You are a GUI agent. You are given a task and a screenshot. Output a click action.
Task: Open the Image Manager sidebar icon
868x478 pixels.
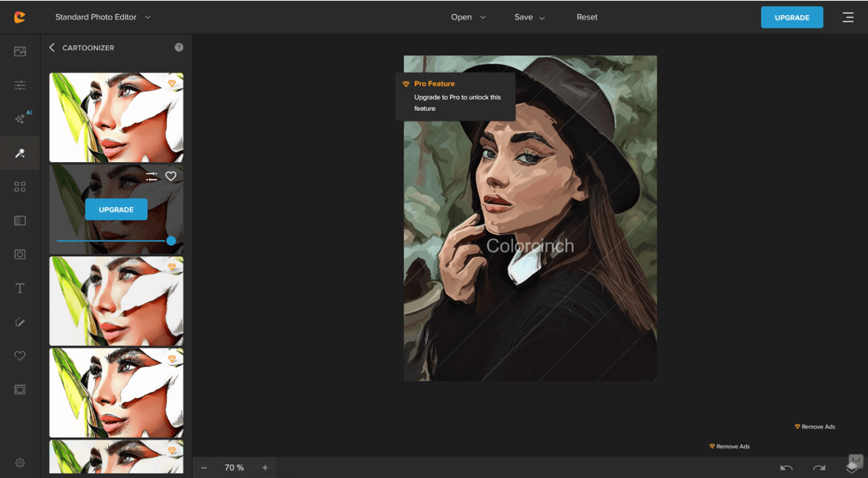(x=20, y=51)
